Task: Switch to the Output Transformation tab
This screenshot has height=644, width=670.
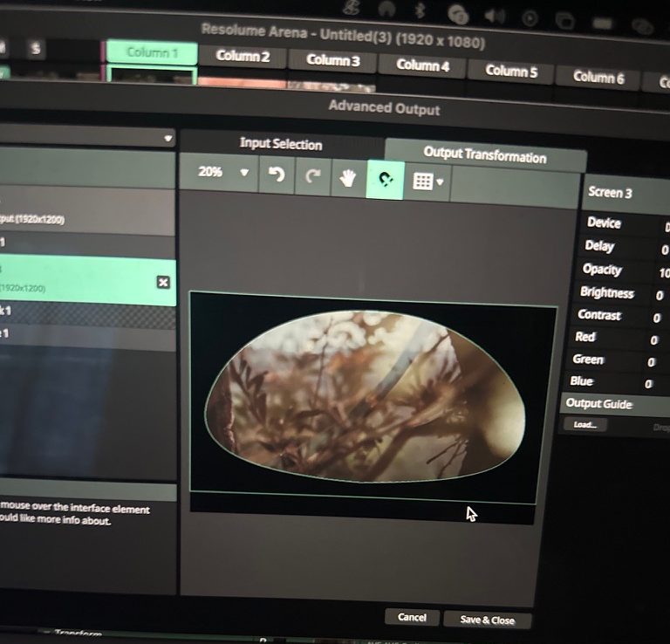Action: (x=484, y=155)
